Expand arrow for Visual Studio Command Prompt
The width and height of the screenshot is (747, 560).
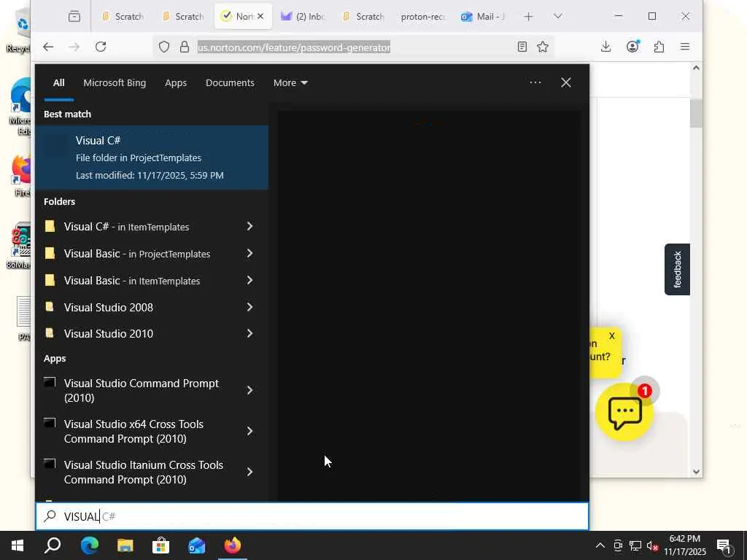point(249,391)
